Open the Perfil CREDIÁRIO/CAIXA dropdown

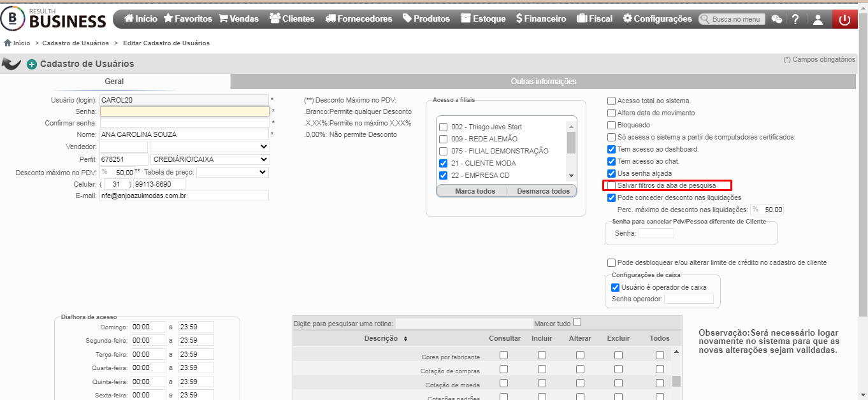pyautogui.click(x=210, y=159)
